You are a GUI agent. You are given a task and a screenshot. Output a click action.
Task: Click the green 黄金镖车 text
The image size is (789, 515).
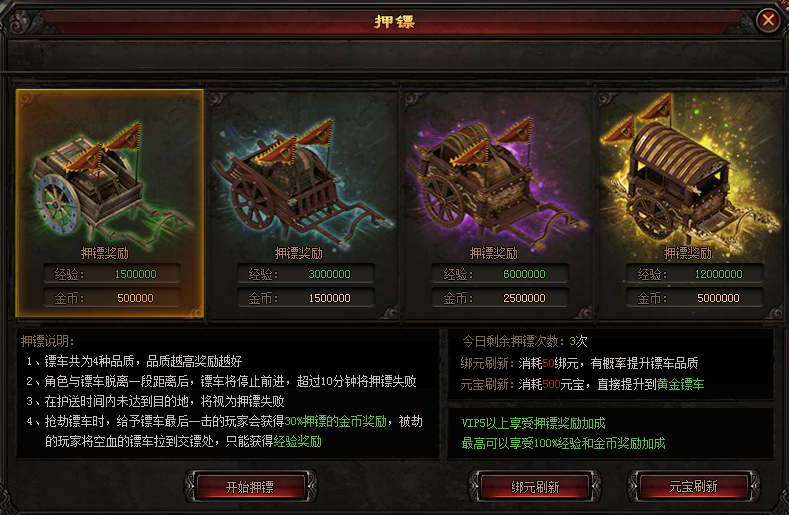click(680, 384)
